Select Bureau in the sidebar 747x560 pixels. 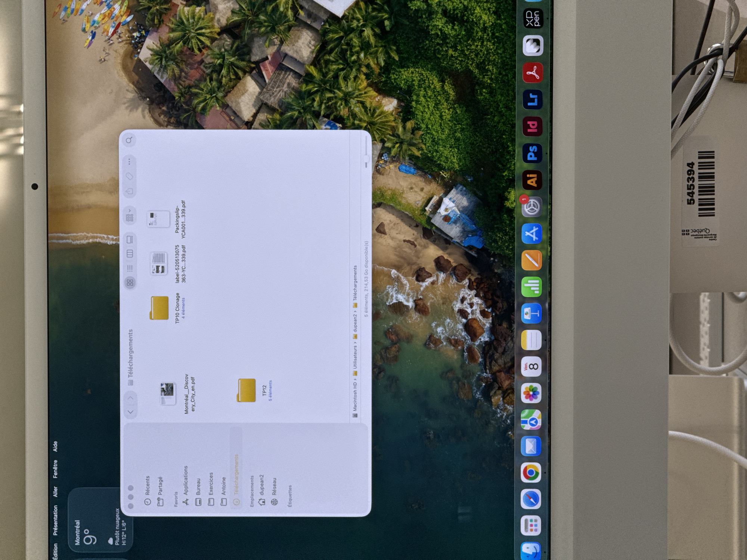(x=198, y=492)
